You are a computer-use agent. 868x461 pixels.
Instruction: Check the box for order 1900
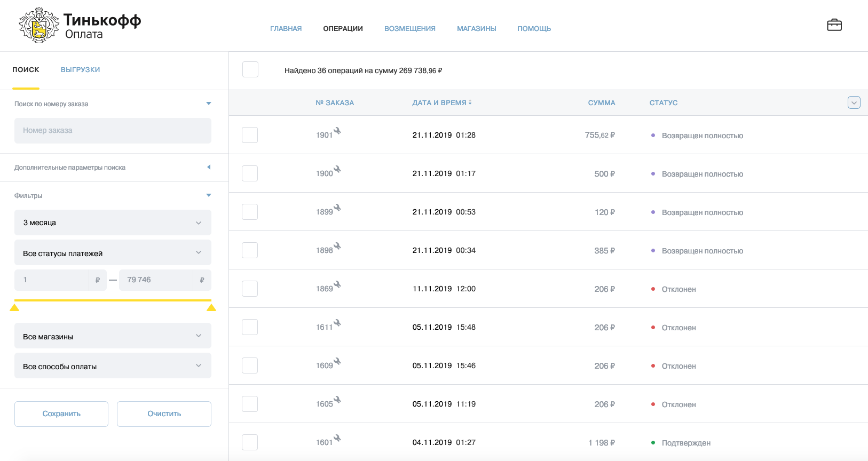tap(250, 173)
